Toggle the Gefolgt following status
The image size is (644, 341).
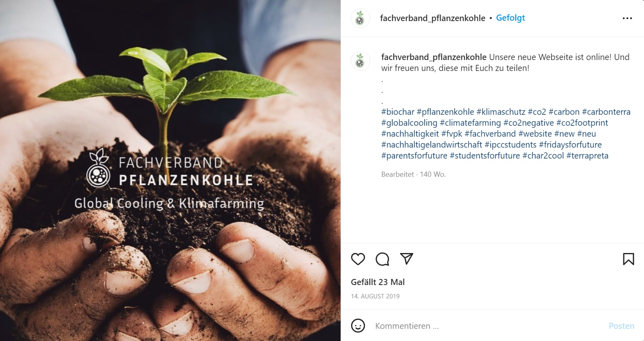(x=510, y=18)
